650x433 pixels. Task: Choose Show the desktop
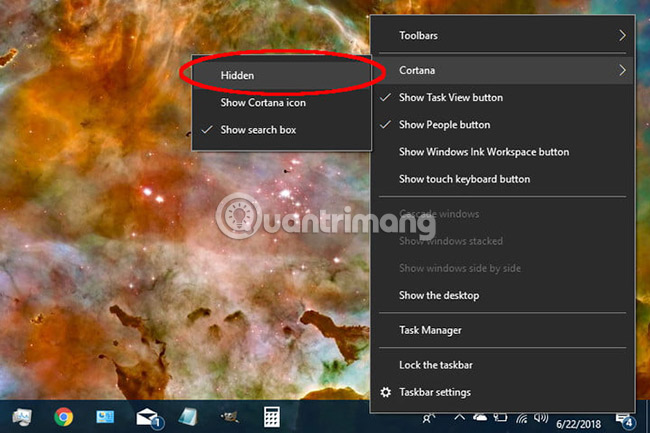(502, 295)
